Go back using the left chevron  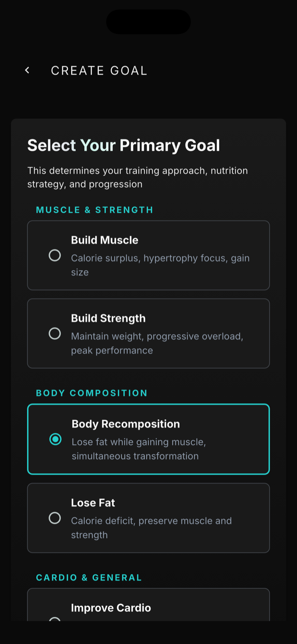tap(27, 70)
